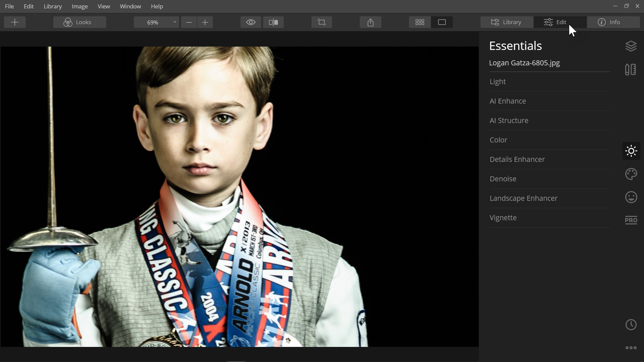
Task: Select the Creative palette icon
Action: tap(631, 174)
